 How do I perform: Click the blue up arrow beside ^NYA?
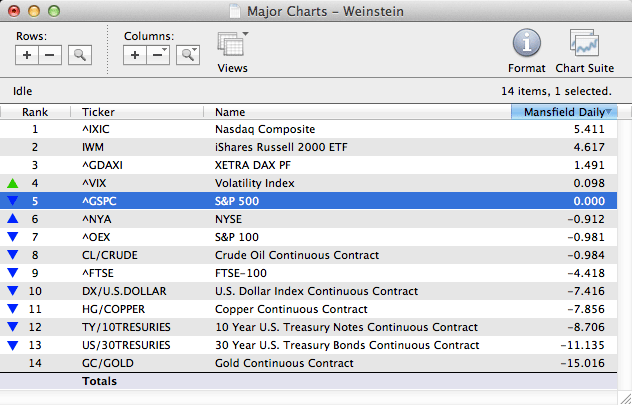(12, 219)
